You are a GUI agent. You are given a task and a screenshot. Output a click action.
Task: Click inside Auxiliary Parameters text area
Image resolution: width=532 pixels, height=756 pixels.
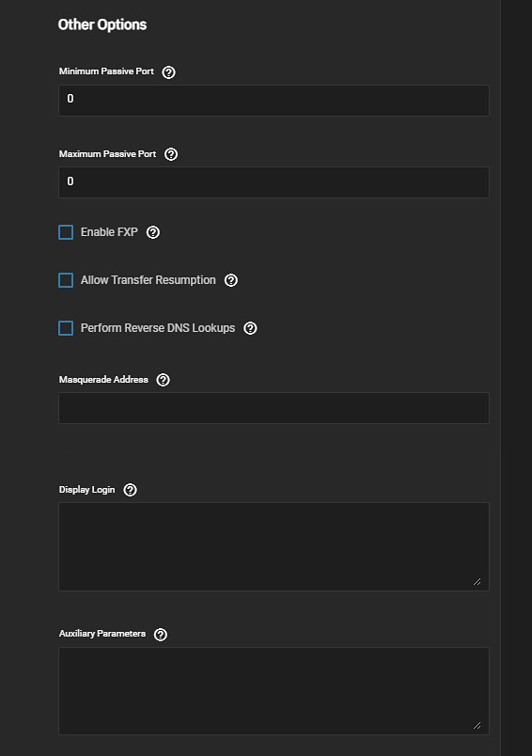(274, 691)
